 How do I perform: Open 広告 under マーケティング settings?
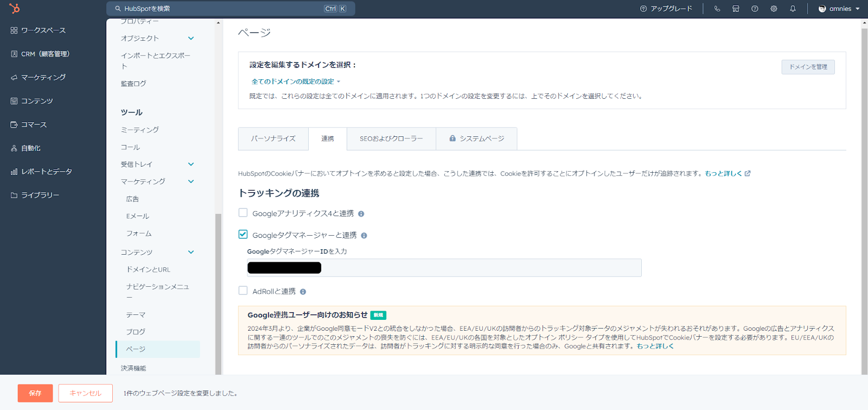(x=132, y=199)
